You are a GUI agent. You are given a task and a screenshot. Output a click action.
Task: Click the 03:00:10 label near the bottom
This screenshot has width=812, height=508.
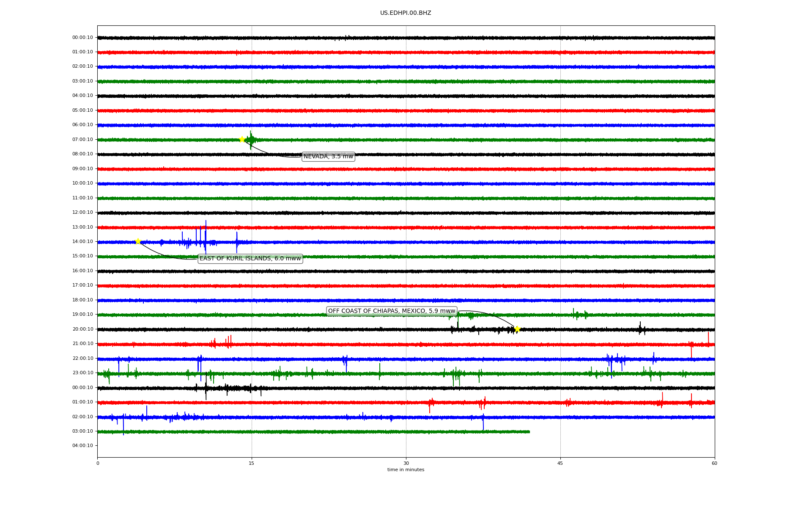pyautogui.click(x=82, y=431)
